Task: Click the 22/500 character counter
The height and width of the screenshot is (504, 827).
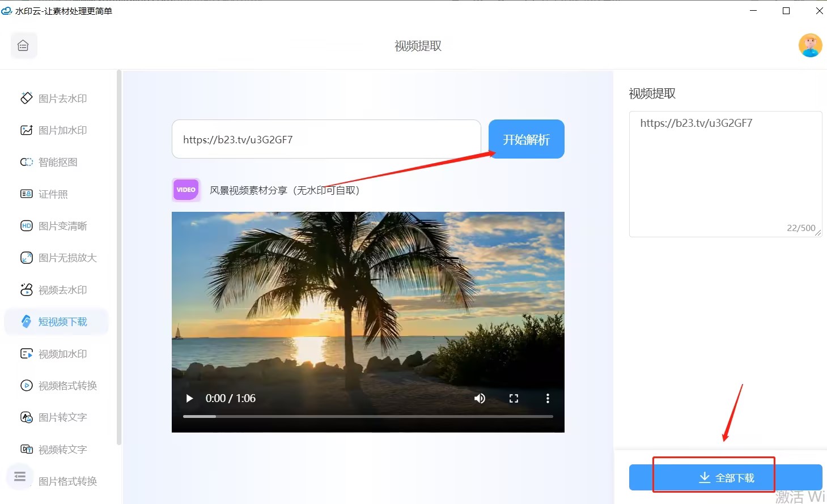Action: pos(801,228)
